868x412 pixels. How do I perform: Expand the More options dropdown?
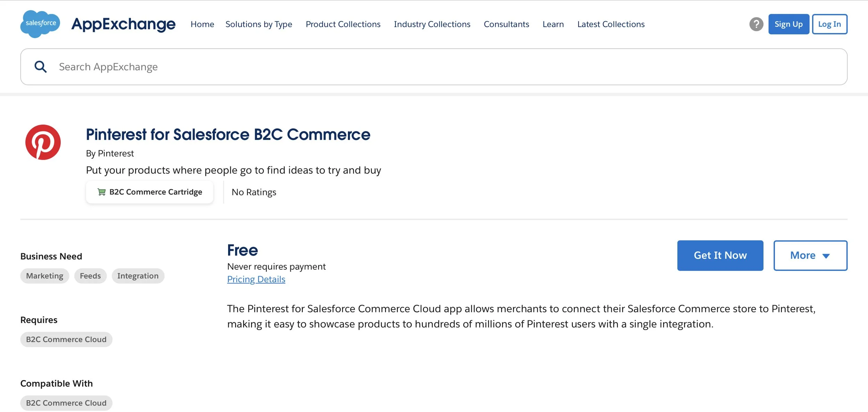click(x=810, y=255)
